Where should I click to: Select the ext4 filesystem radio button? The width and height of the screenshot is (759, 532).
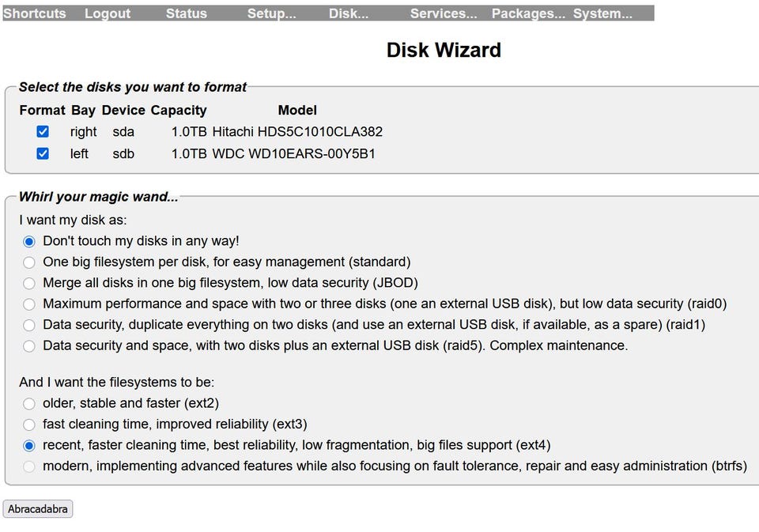[x=29, y=445]
